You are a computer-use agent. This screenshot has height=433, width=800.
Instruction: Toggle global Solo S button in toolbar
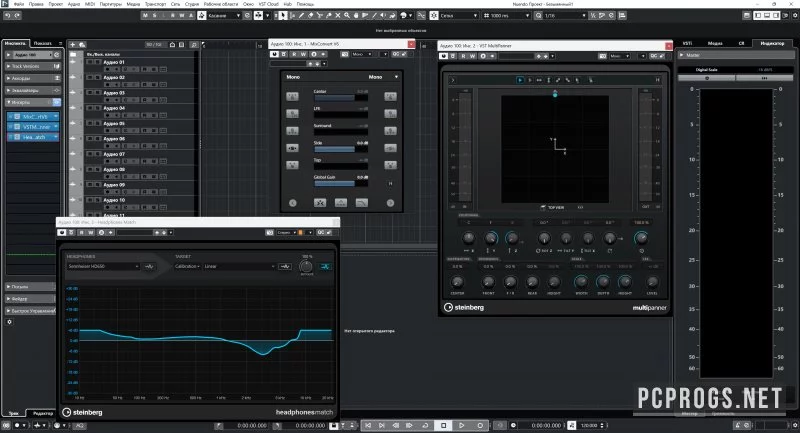[155, 15]
